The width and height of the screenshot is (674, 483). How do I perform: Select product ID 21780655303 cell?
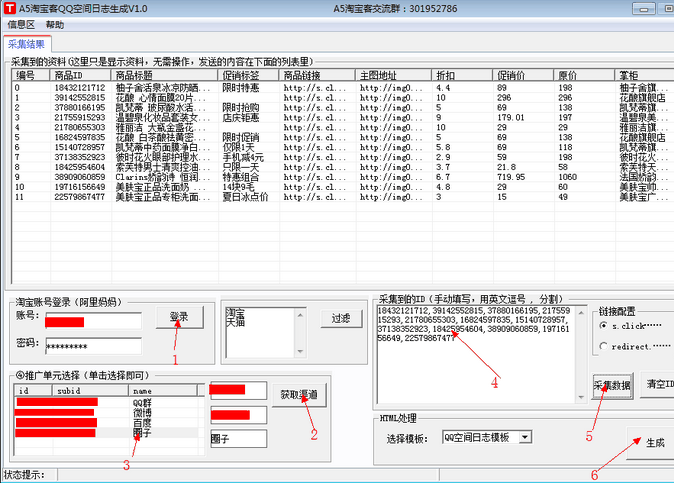pyautogui.click(x=80, y=127)
